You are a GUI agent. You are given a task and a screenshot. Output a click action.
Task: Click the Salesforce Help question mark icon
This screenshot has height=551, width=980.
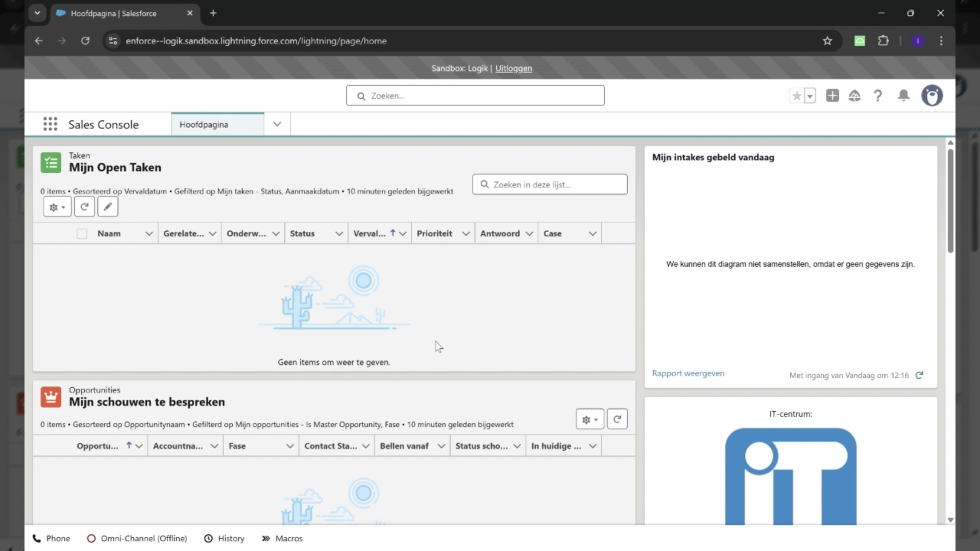click(877, 95)
